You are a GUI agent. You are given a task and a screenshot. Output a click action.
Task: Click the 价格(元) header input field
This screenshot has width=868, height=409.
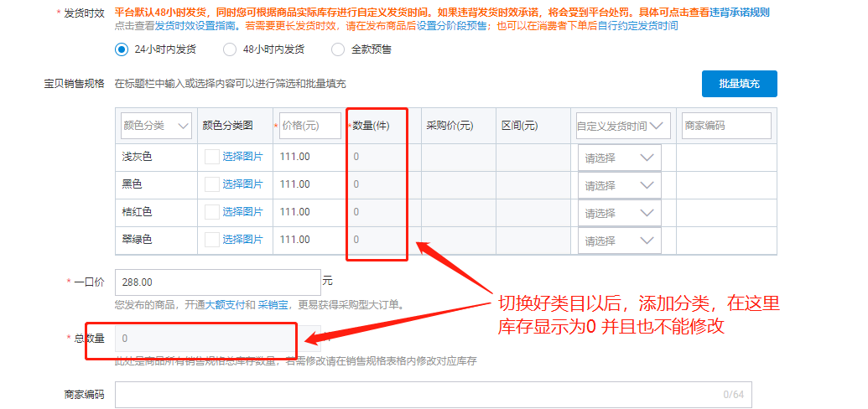[x=309, y=126]
